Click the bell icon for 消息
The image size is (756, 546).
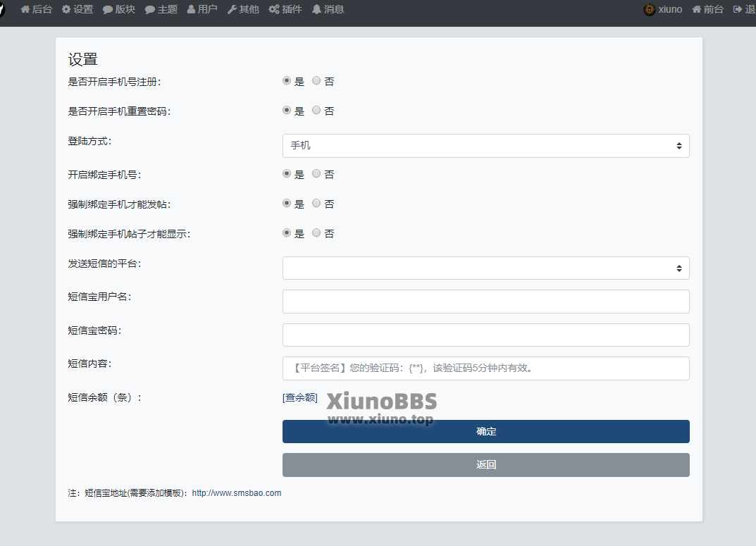316,9
